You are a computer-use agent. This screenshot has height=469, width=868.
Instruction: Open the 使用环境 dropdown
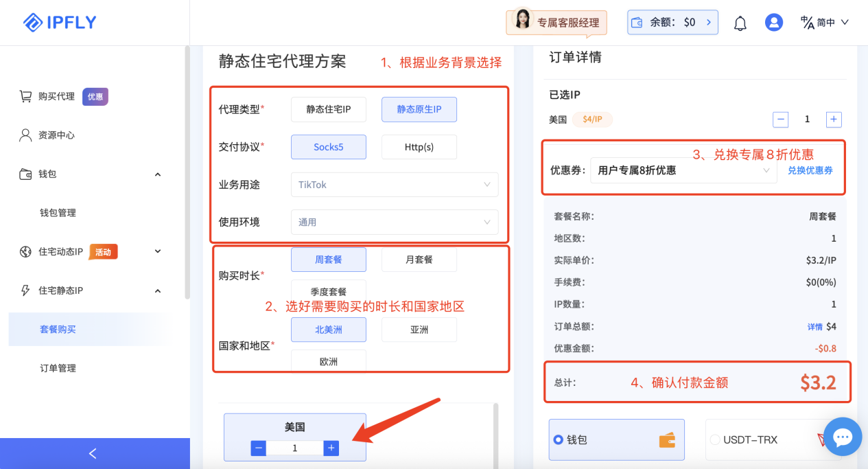pyautogui.click(x=394, y=222)
